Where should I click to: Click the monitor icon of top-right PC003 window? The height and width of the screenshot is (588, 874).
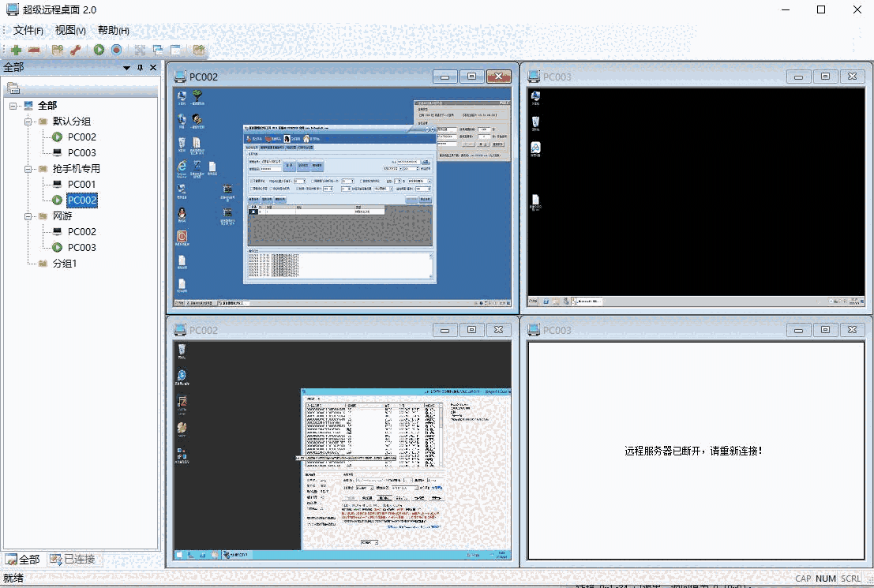[x=534, y=77]
